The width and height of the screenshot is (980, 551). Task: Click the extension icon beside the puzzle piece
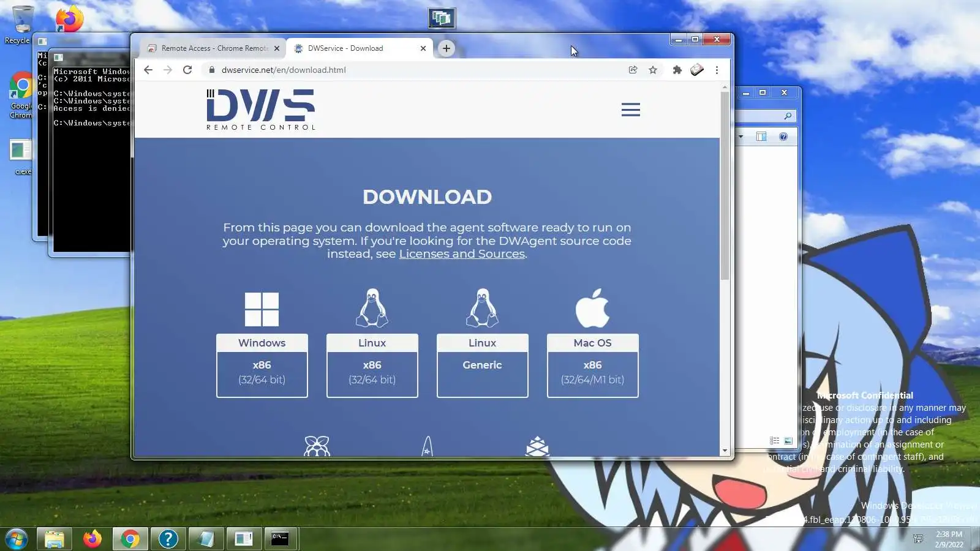point(697,70)
